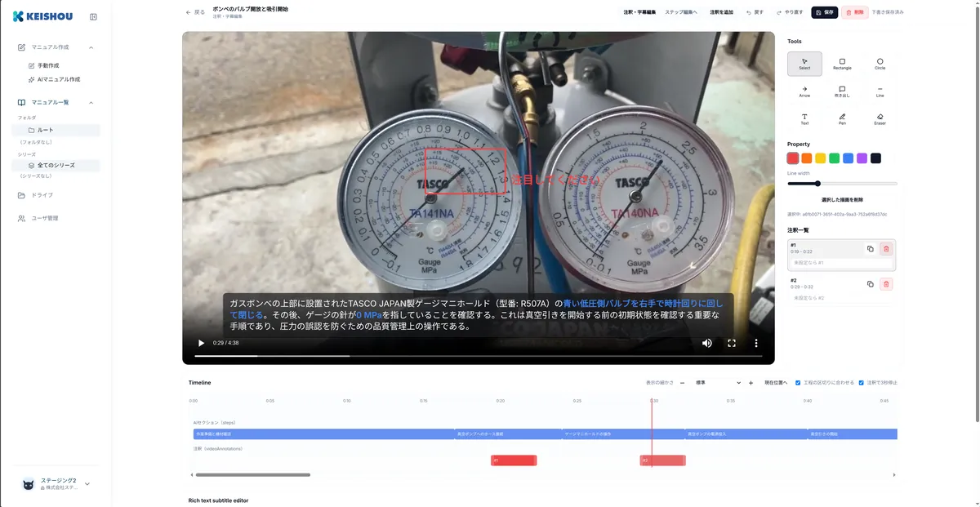Select red #2 annotation clip on timeline

click(662, 460)
